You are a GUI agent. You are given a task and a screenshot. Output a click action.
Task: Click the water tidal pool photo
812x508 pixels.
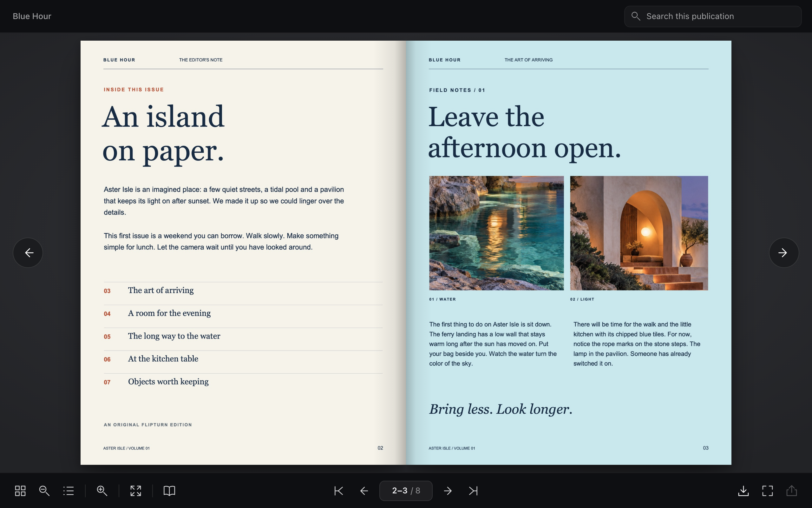(x=496, y=233)
